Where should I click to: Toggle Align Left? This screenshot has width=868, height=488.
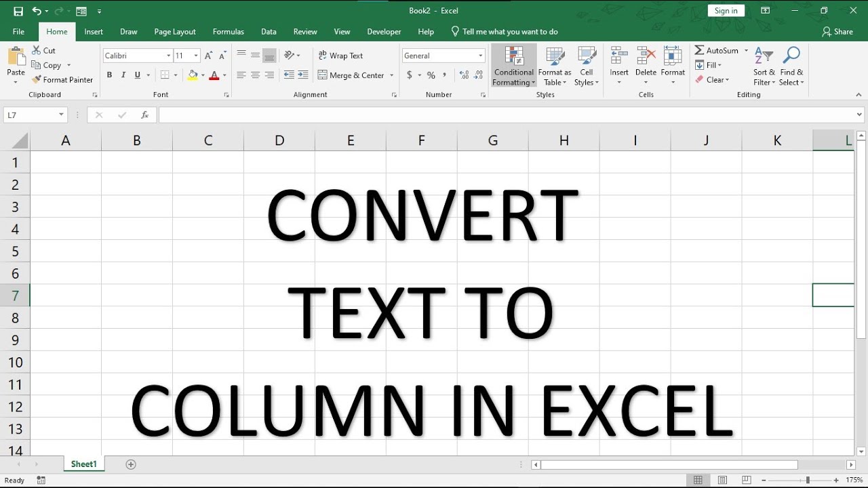click(241, 75)
